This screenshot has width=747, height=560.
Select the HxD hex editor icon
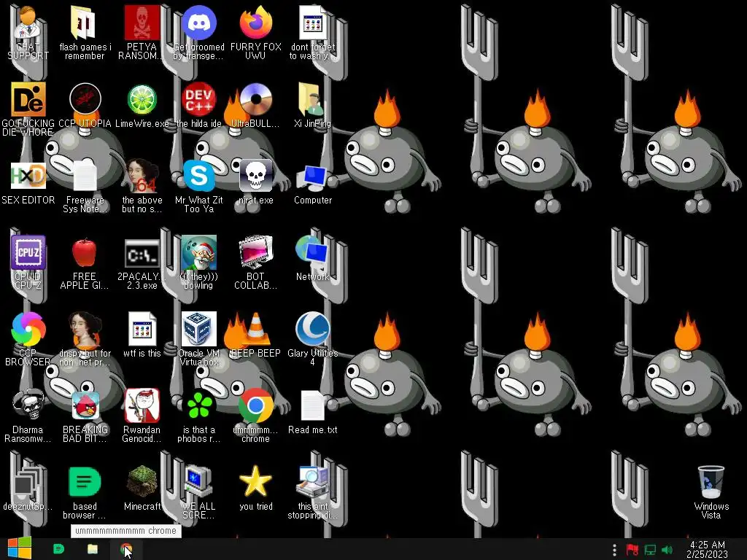pos(28,176)
